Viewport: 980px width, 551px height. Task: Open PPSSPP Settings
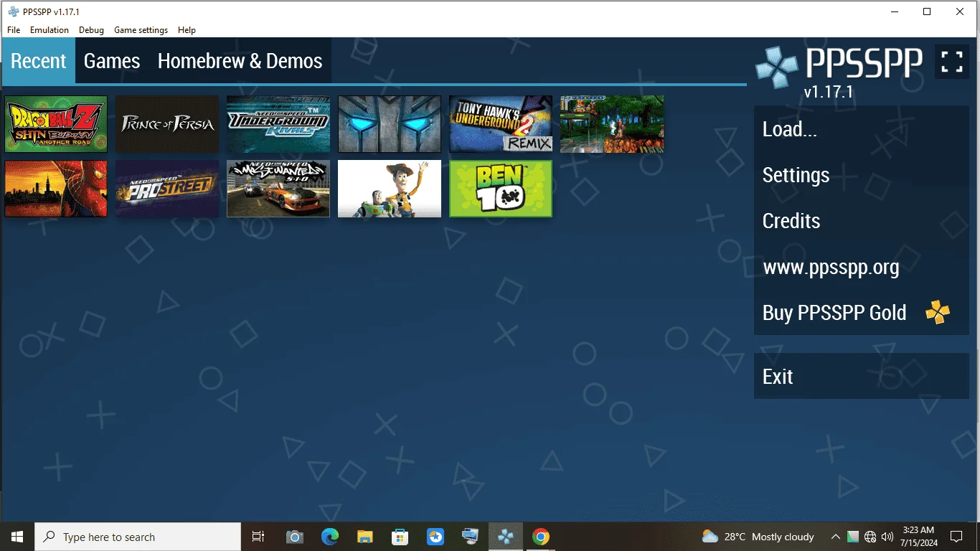pos(861,175)
